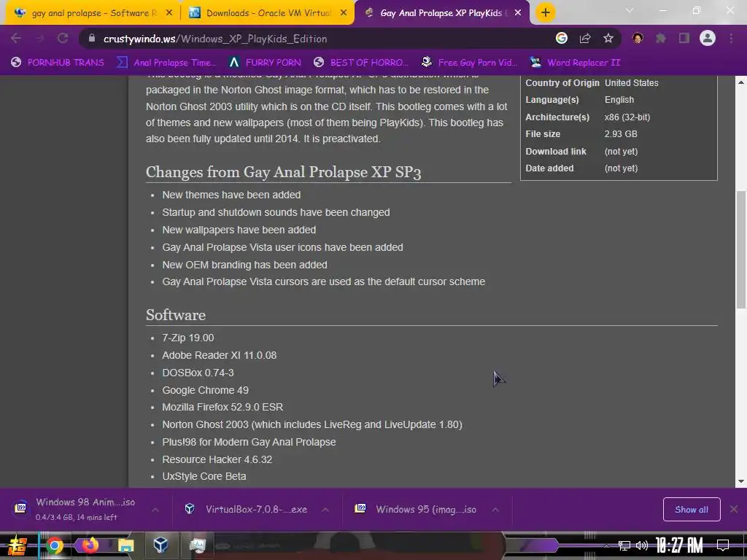
Task: Open File Explorer from the taskbar
Action: [x=126, y=545]
